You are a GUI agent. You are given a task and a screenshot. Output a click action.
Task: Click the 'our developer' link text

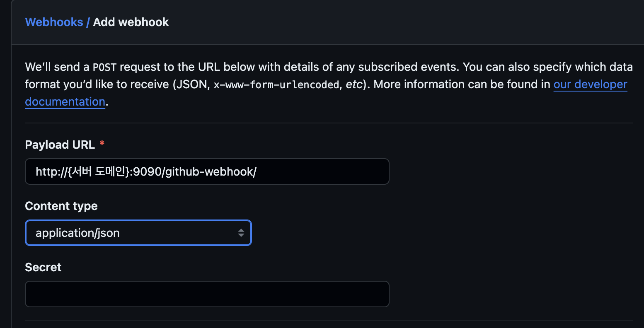coord(590,84)
